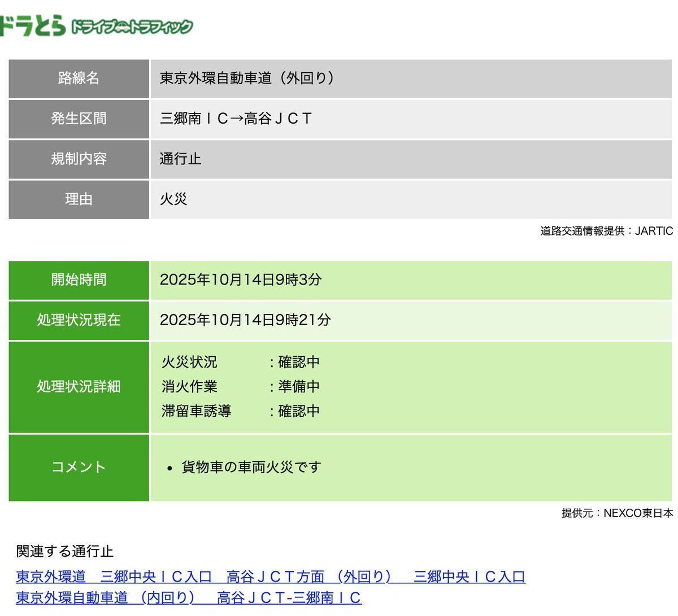Select the 処理状況現在 header cell
Image resolution: width=678 pixels, height=616 pixels.
(79, 320)
